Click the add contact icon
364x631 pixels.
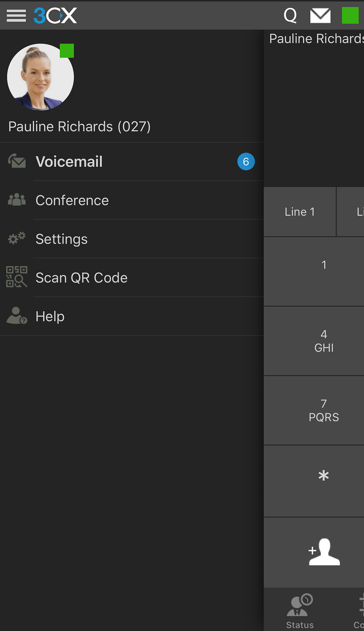point(324,552)
